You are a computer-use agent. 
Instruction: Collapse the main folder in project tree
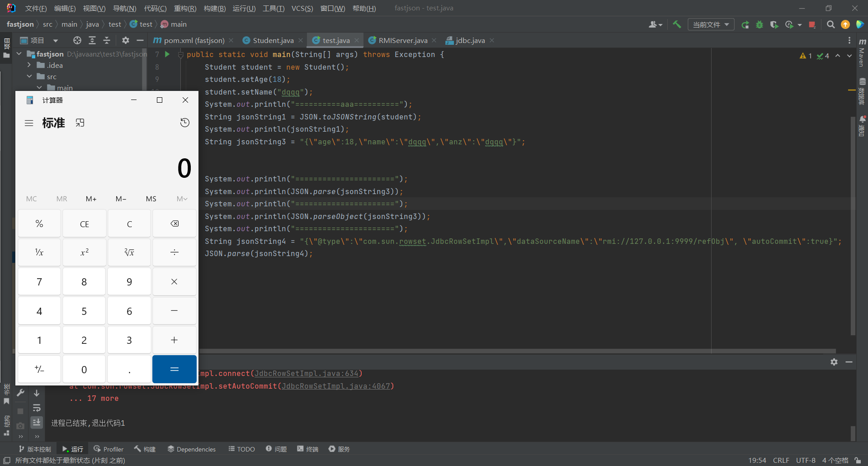pos(39,87)
